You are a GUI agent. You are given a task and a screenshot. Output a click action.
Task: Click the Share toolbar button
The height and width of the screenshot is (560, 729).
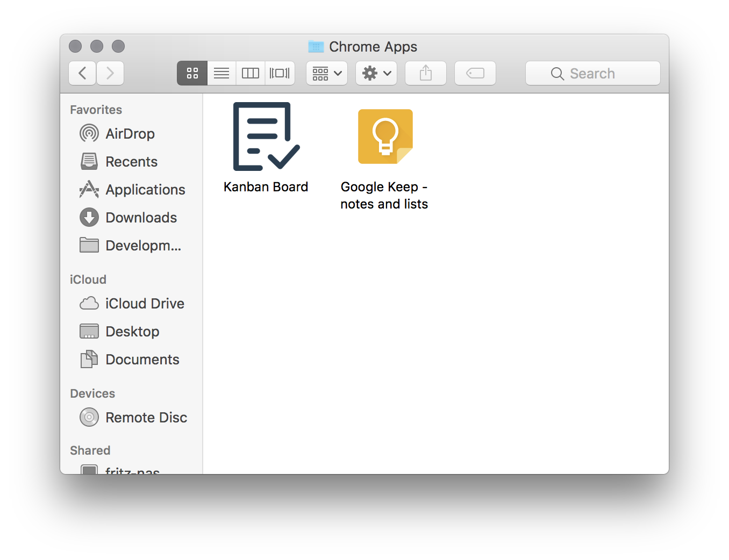click(426, 73)
